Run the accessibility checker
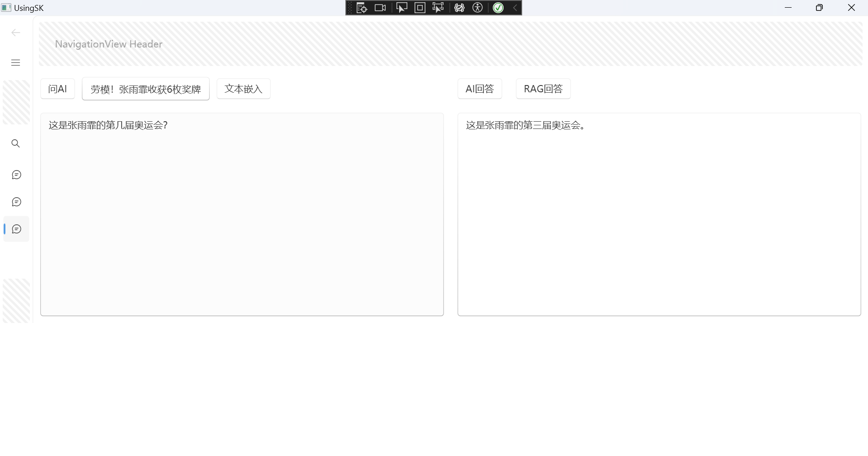Image resolution: width=868 pixels, height=456 pixels. pyautogui.click(x=478, y=7)
